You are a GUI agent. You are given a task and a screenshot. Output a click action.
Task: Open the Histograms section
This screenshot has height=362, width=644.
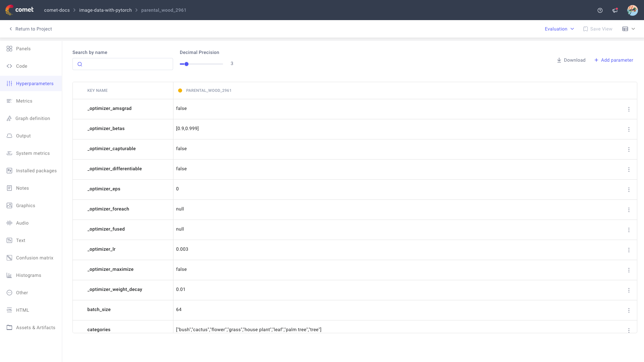point(29,275)
